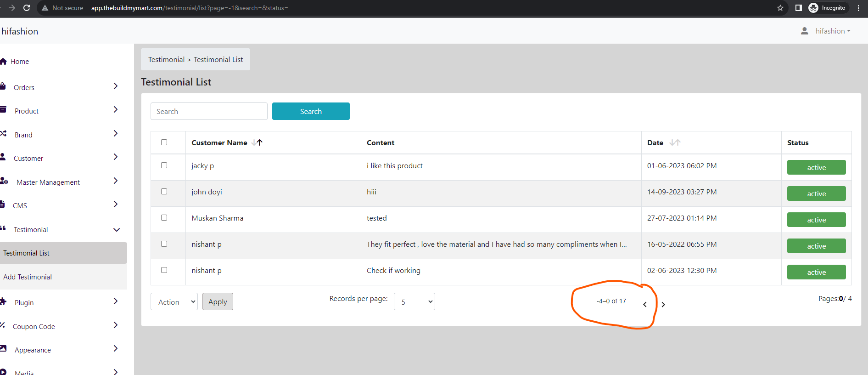
Task: Go to next page arrow
Action: [x=663, y=304]
